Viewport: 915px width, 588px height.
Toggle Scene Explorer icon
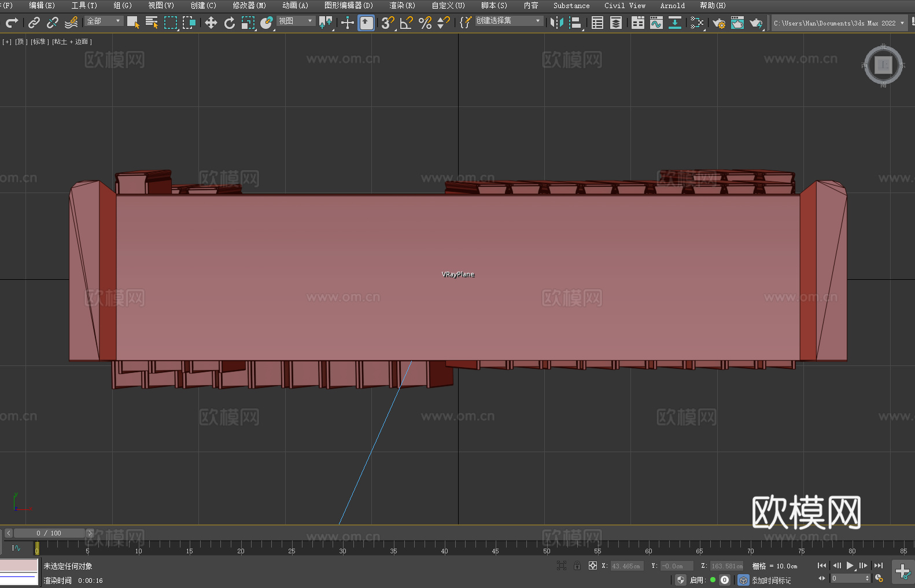click(x=597, y=23)
